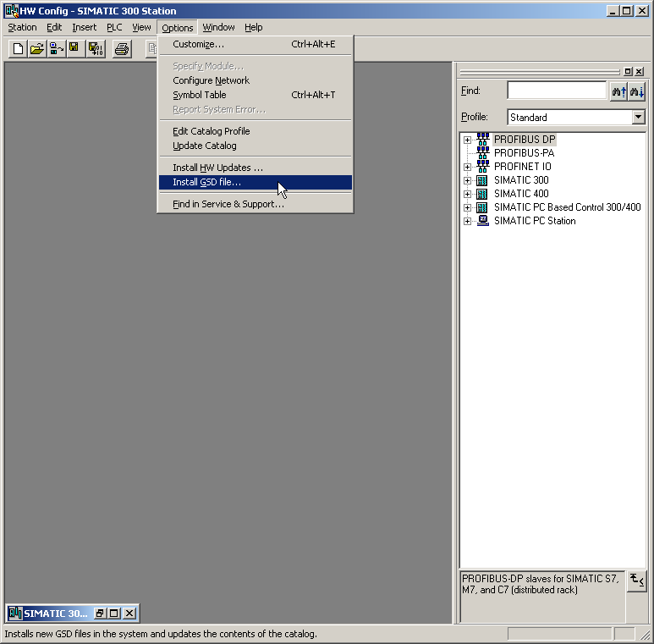Image resolution: width=654 pixels, height=644 pixels.
Task: Choose Edit Catalog Profile entry
Action: [256, 131]
